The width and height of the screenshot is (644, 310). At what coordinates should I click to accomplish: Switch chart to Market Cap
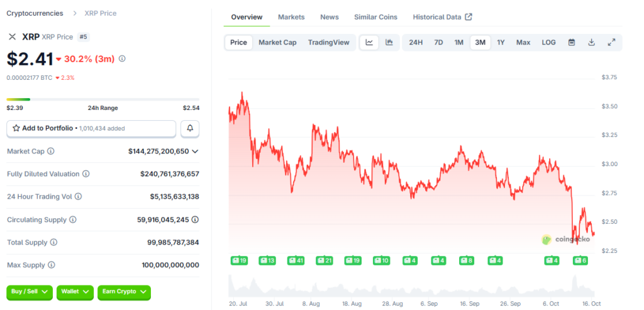277,43
